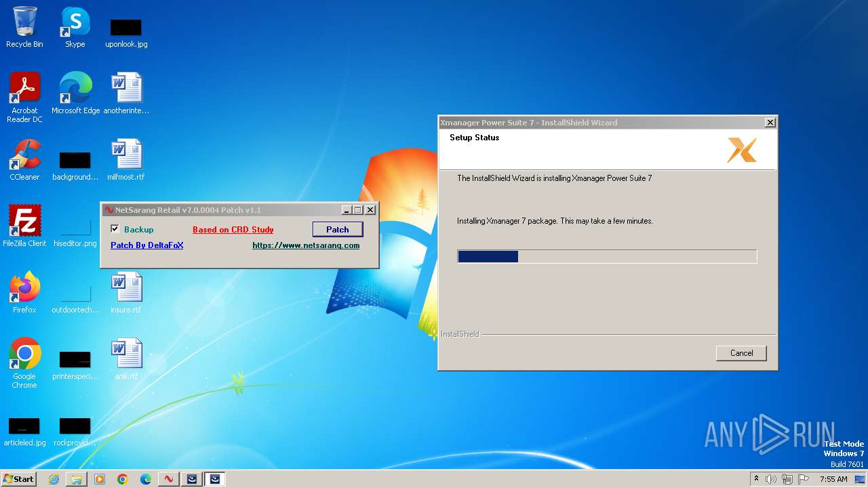Screen dimensions: 868x488
Task: Click the Patch button
Action: click(338, 229)
